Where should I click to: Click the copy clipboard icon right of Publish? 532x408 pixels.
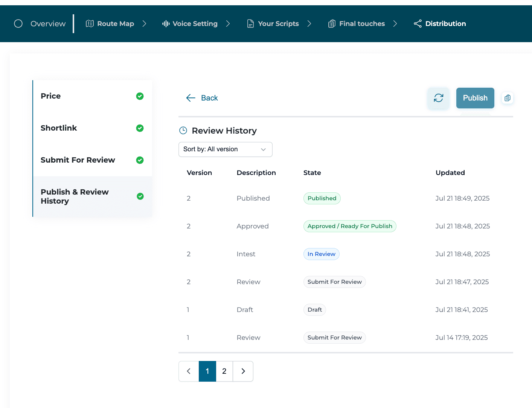click(x=507, y=98)
